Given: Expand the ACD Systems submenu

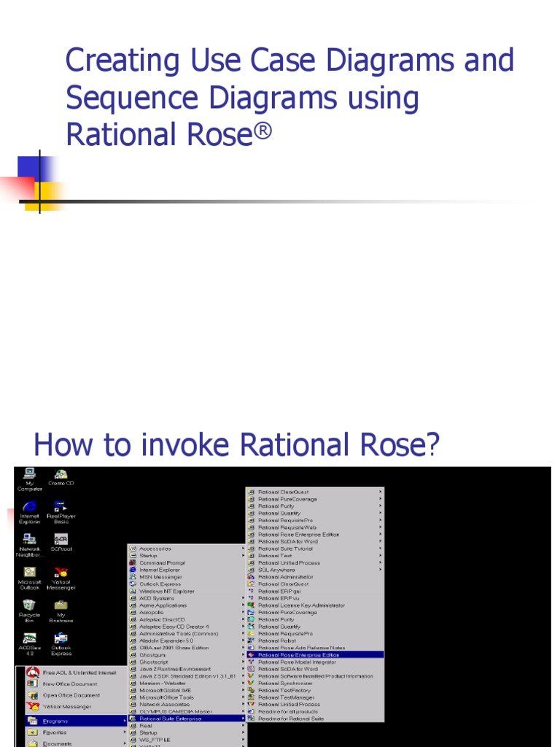Looking at the screenshot, I should click(x=186, y=598).
